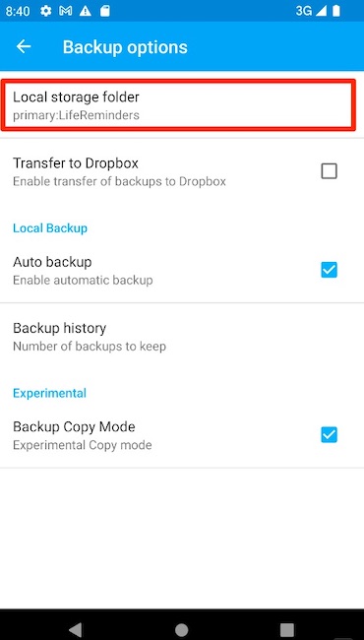Tap the Android back navigation triangle
Image resolution: width=364 pixels, height=640 pixels.
[x=76, y=629]
